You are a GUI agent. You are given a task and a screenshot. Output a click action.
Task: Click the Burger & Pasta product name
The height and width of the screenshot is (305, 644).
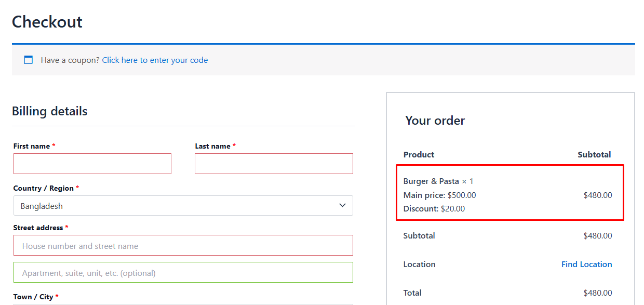tap(431, 181)
